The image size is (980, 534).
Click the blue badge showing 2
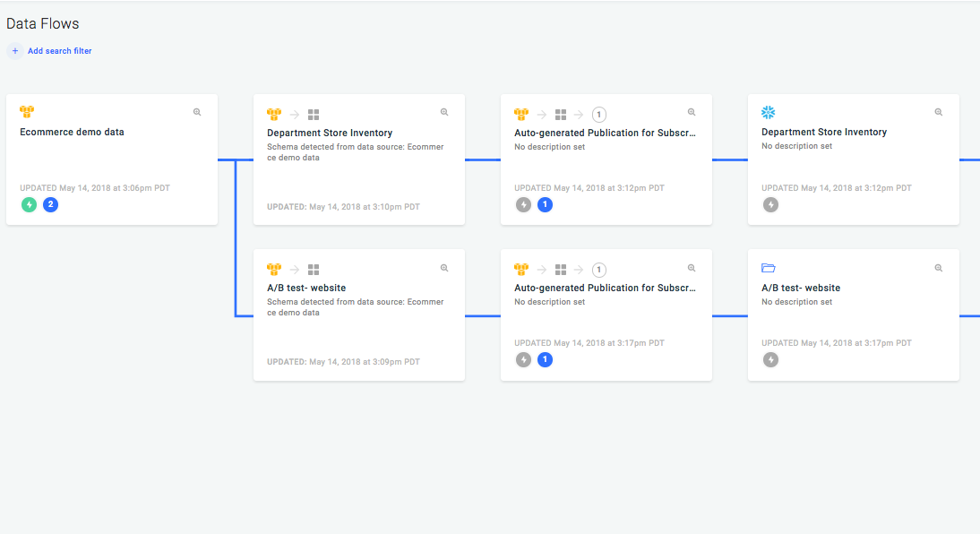point(51,204)
